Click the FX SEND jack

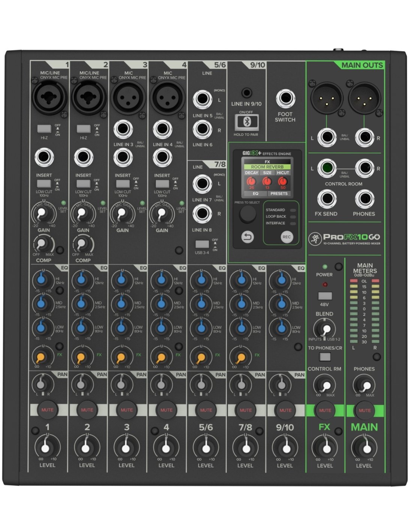[x=326, y=199]
